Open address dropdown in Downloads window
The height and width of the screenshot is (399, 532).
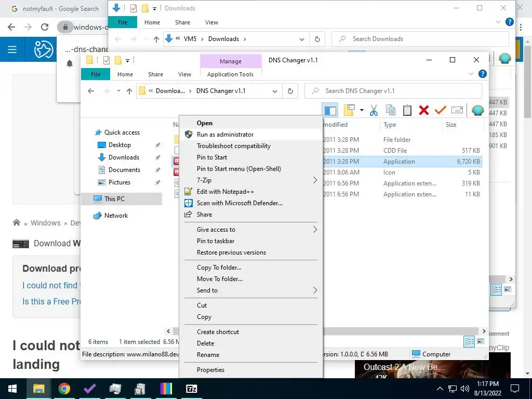[302, 39]
